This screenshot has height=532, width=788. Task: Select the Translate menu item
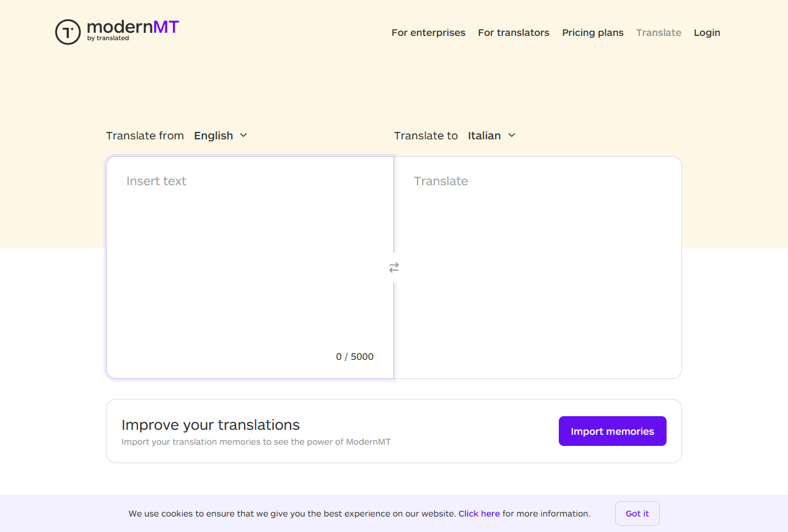pos(659,32)
